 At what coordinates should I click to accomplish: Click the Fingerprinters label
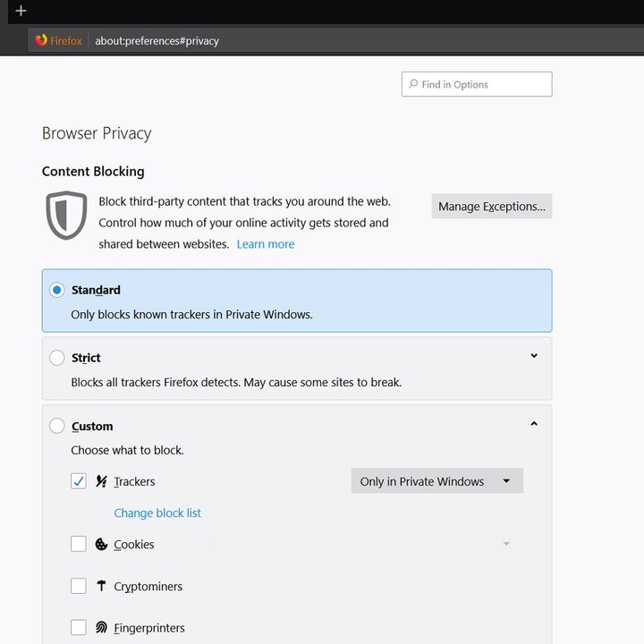[x=149, y=629]
